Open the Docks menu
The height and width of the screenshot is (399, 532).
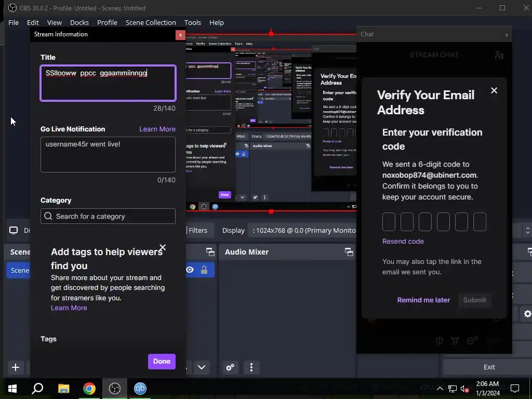(79, 22)
